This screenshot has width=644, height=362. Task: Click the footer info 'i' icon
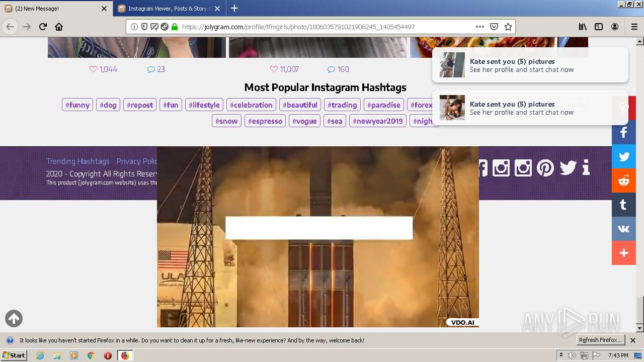(586, 167)
